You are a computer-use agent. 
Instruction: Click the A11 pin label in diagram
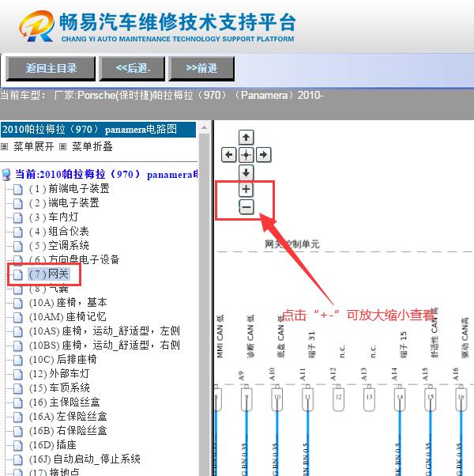point(303,375)
